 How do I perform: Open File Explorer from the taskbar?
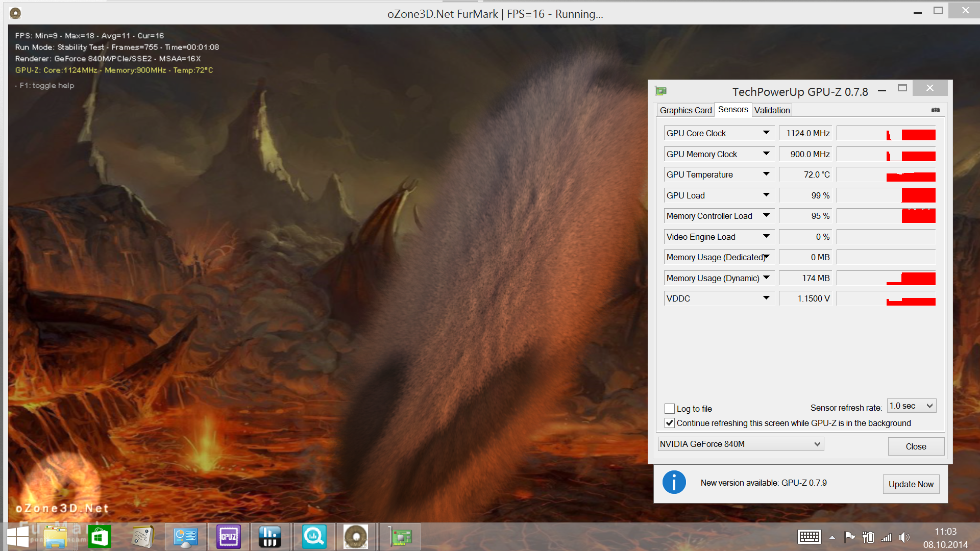click(x=55, y=537)
